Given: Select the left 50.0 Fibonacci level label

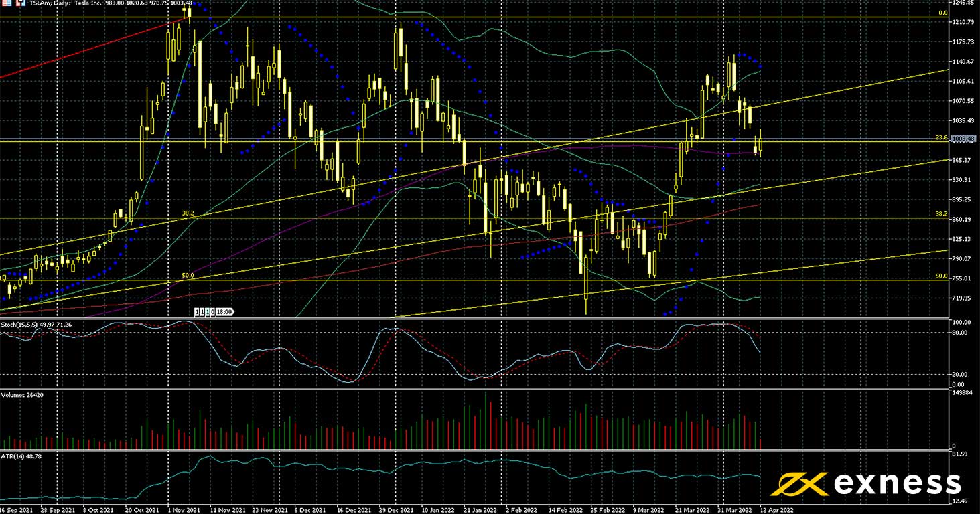Looking at the screenshot, I should click(x=188, y=275).
